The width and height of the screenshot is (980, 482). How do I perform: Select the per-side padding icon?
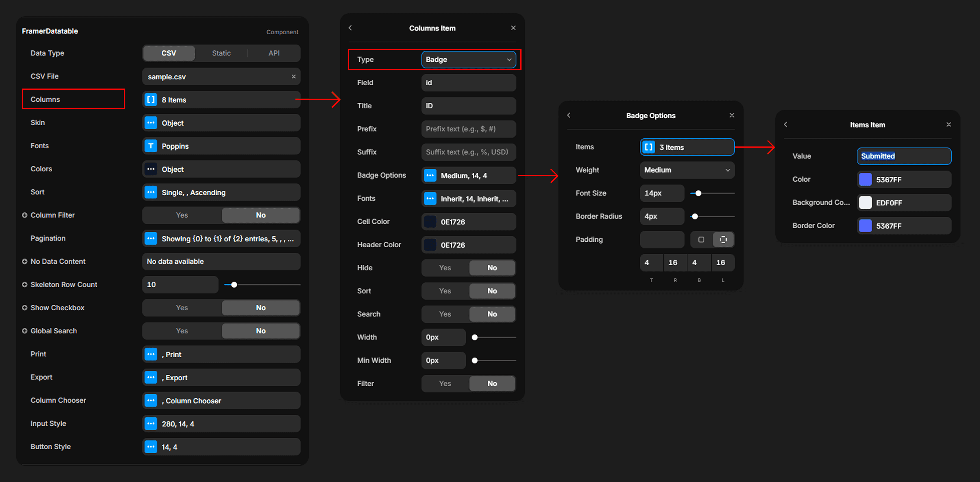tap(723, 240)
